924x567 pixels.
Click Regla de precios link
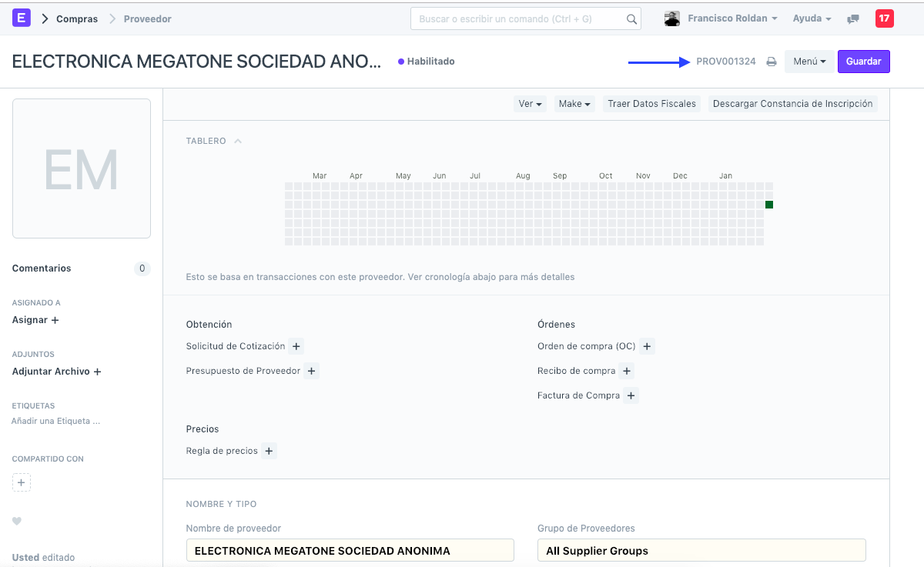click(222, 452)
